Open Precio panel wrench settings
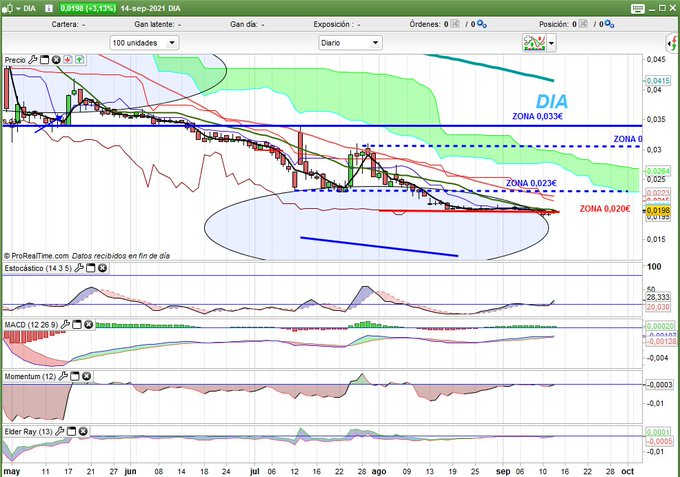This screenshot has height=477, width=680. coord(33,60)
